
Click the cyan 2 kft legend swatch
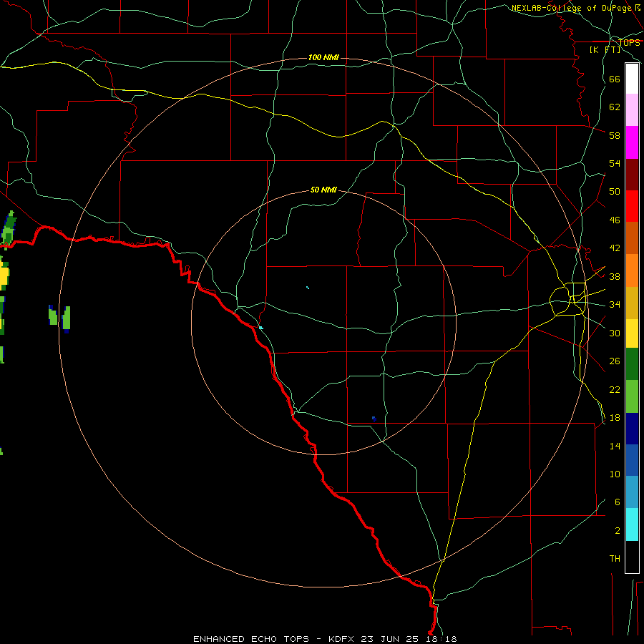(x=632, y=525)
